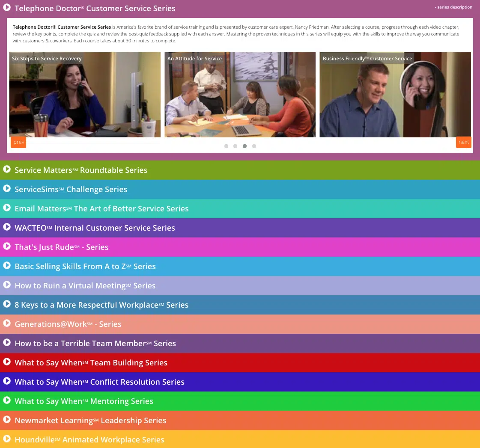480x448 pixels.
Task: Click arrow icon beside Conflict Resolution Series
Action: 7,381
